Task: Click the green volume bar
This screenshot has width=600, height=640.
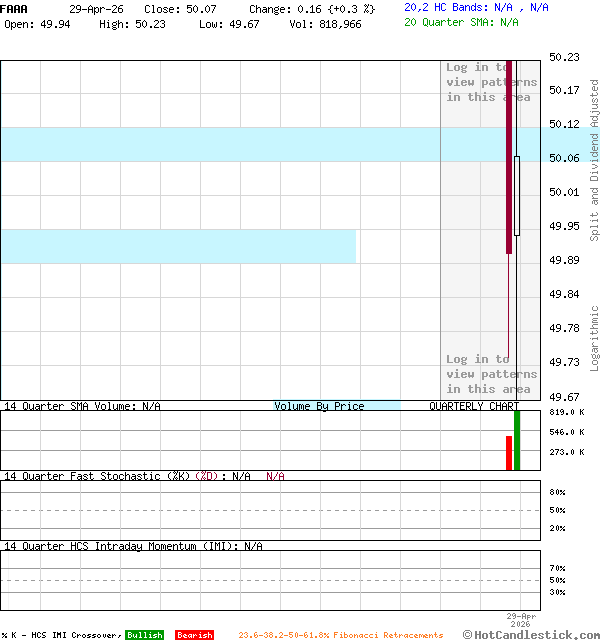Action: [517, 439]
